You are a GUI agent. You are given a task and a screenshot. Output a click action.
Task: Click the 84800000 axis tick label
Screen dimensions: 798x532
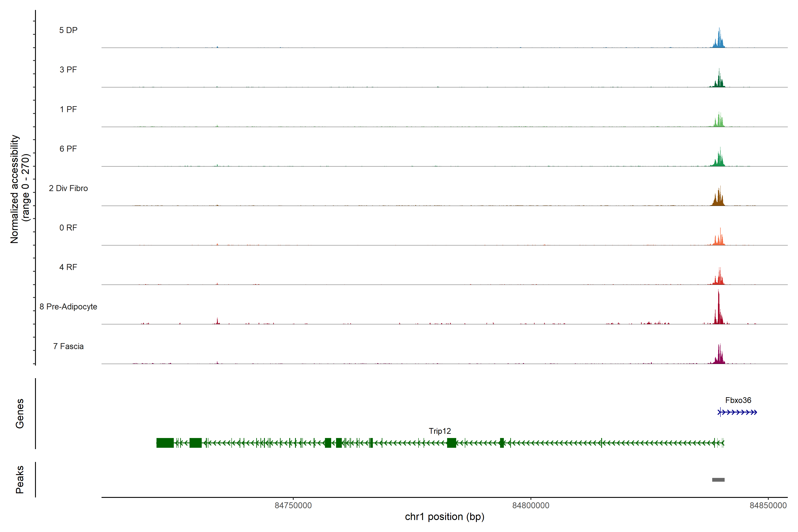(531, 506)
